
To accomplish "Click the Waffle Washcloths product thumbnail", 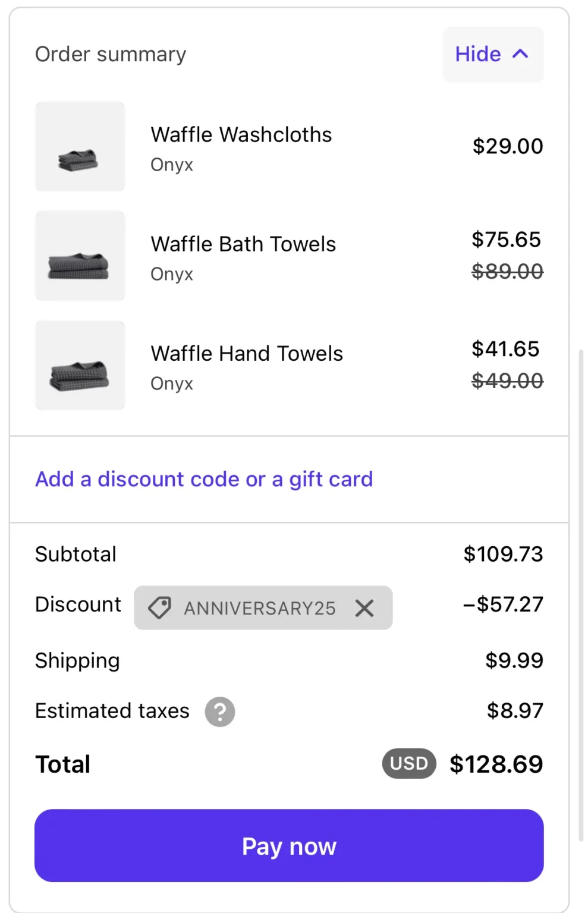I will pos(80,146).
